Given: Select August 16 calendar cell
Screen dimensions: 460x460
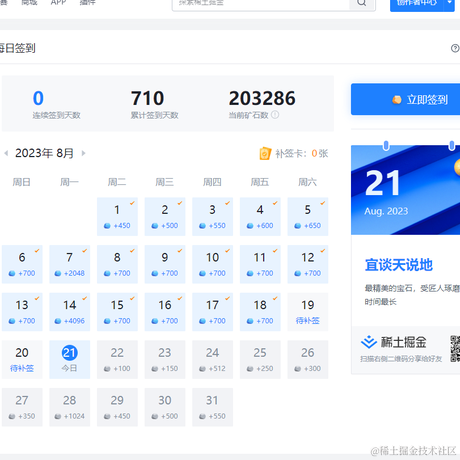Looking at the screenshot, I should coord(165,312).
